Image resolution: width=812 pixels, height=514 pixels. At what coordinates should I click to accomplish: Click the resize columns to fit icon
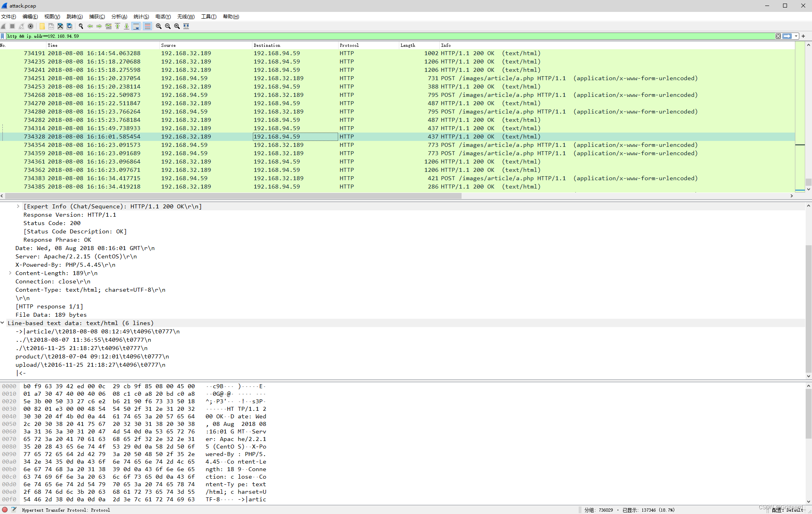pos(186,26)
